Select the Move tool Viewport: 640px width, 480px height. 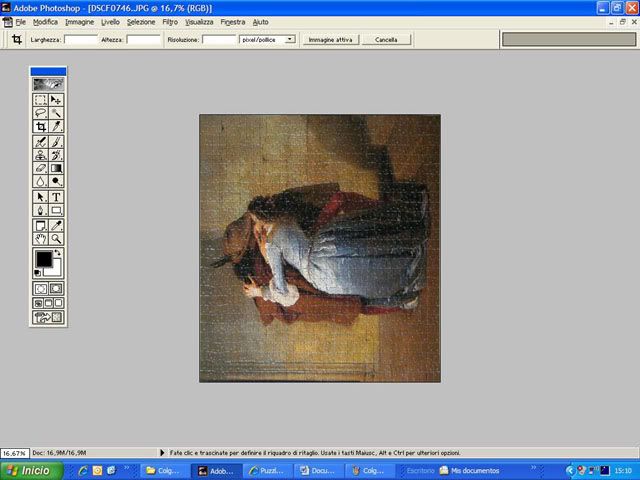pyautogui.click(x=56, y=100)
